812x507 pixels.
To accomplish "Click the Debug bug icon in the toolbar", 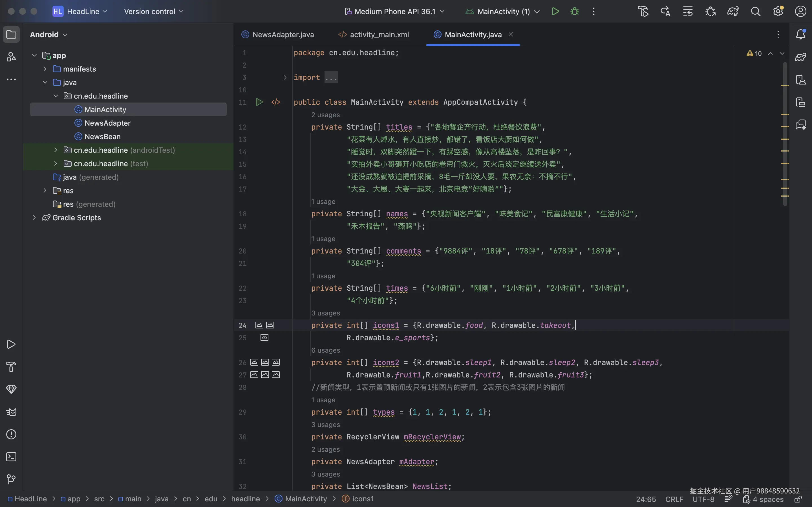I will point(574,11).
